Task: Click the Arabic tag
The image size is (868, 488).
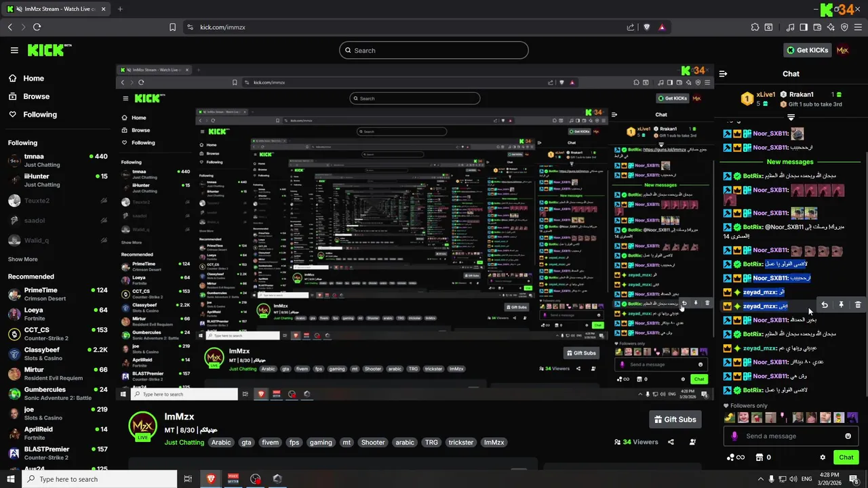Action: 221,443
